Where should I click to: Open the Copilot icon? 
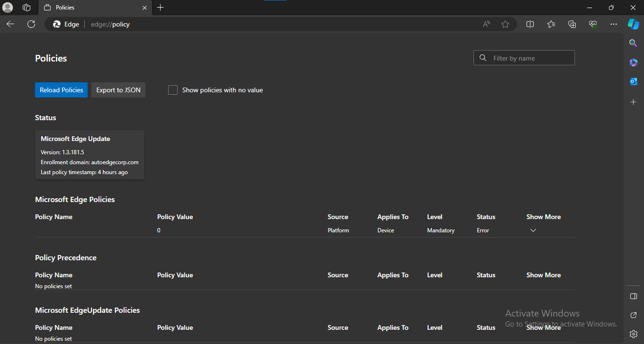point(634,24)
